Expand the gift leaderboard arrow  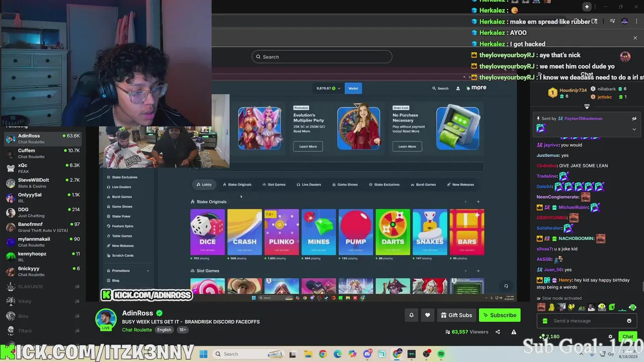[587, 106]
